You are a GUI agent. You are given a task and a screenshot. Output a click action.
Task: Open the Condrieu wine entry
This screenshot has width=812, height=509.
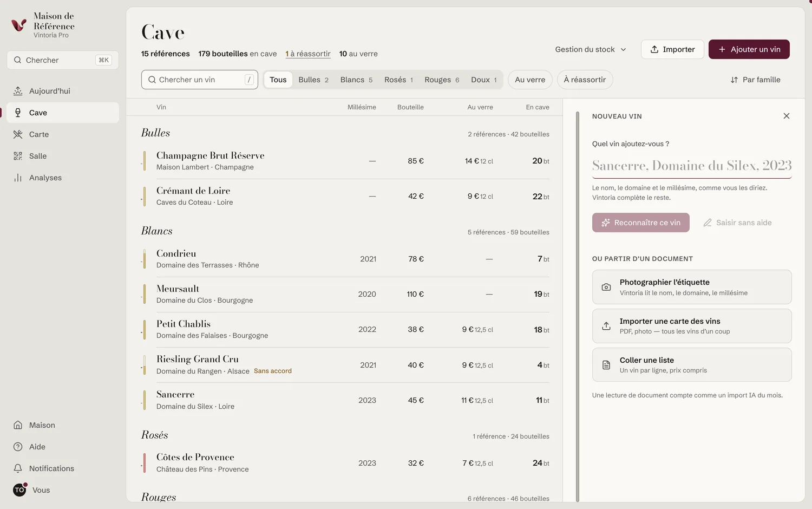point(345,259)
